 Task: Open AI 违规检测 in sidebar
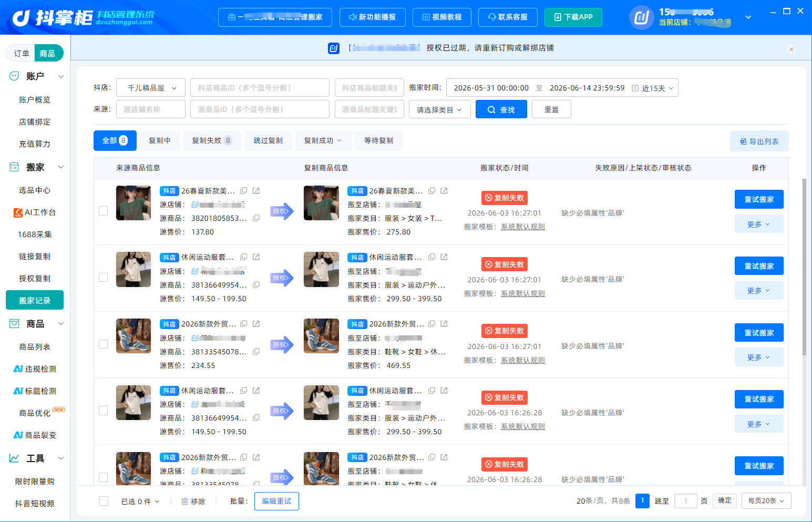(x=35, y=369)
